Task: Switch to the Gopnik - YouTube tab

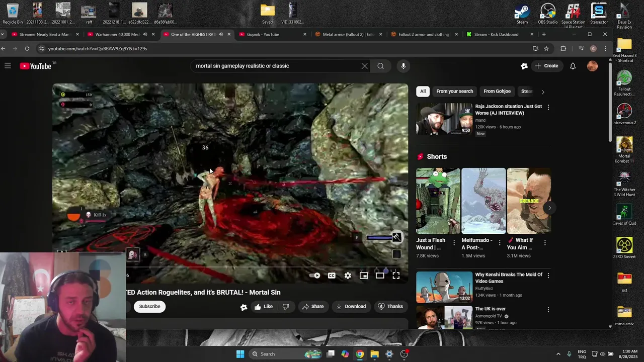Action: (x=272, y=34)
